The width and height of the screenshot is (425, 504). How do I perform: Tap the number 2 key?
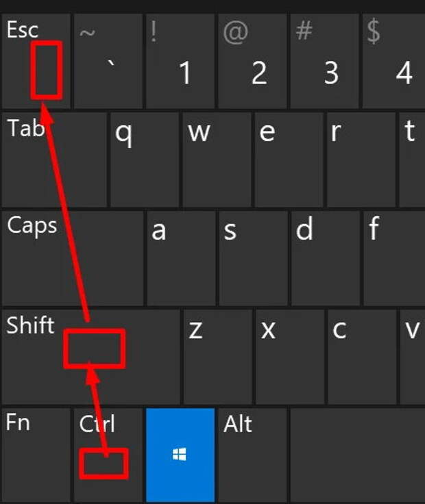(252, 61)
